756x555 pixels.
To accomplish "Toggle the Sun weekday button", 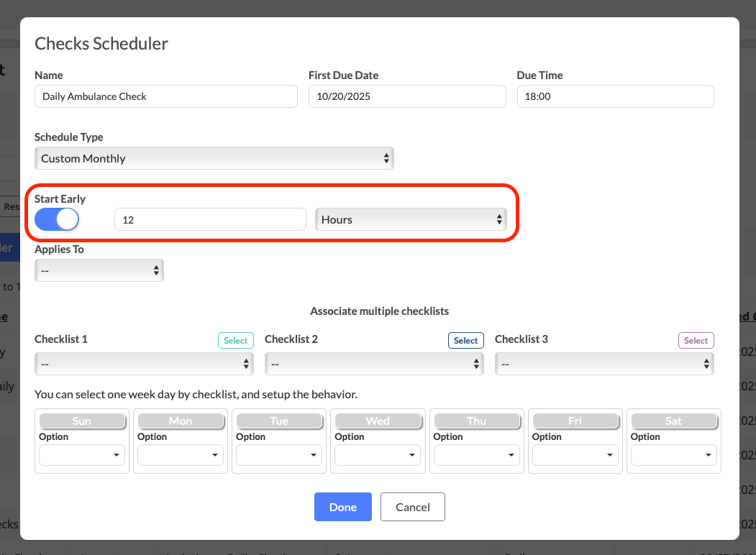I will pos(82,421).
